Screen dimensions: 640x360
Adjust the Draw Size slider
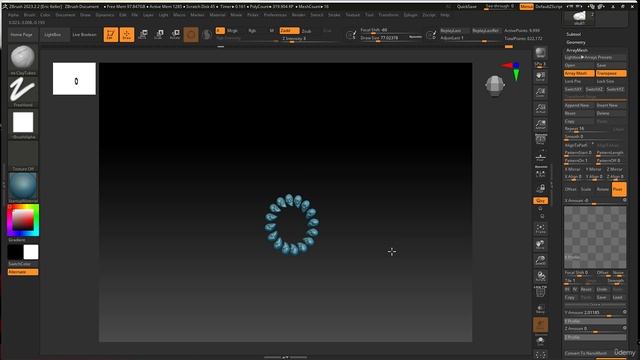tap(390, 38)
